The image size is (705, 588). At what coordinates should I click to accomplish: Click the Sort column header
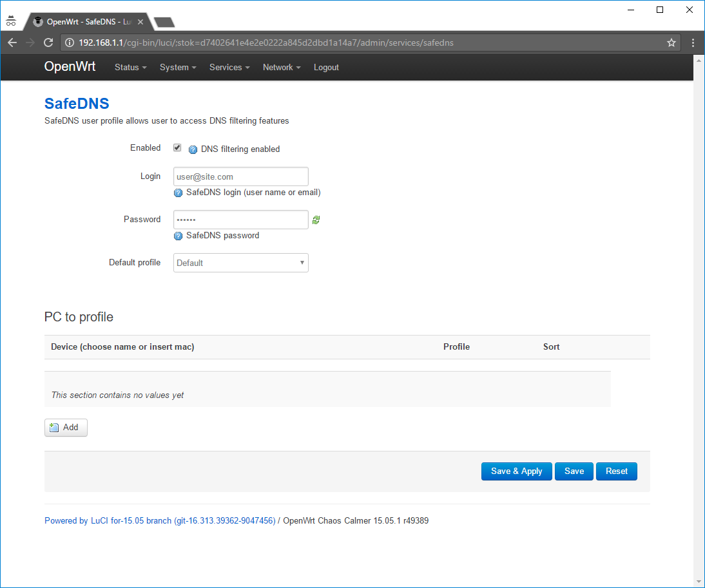(551, 346)
